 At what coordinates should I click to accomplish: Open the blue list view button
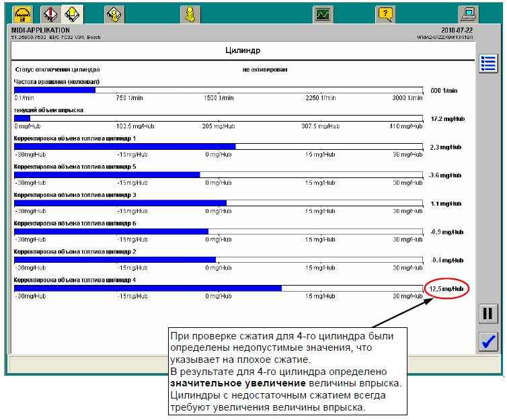488,64
